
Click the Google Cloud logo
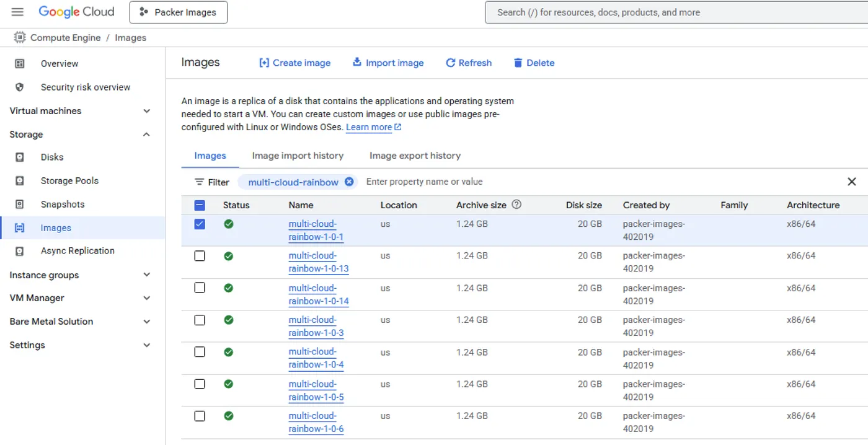point(76,12)
